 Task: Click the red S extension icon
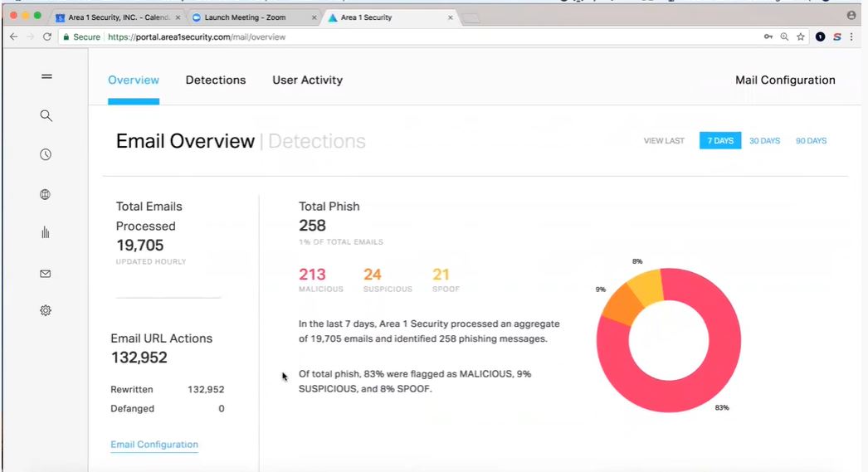point(837,36)
